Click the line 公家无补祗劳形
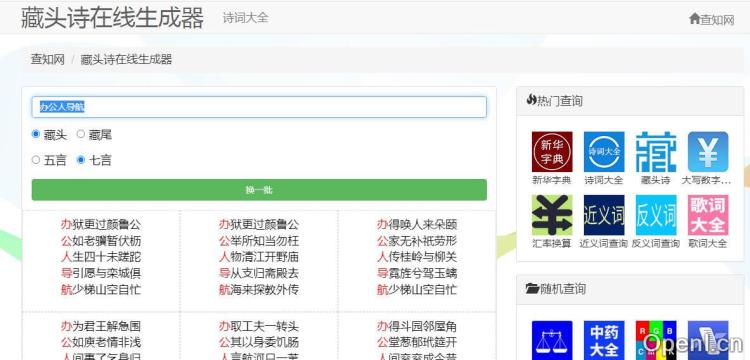This screenshot has height=360, width=750. coord(417,240)
